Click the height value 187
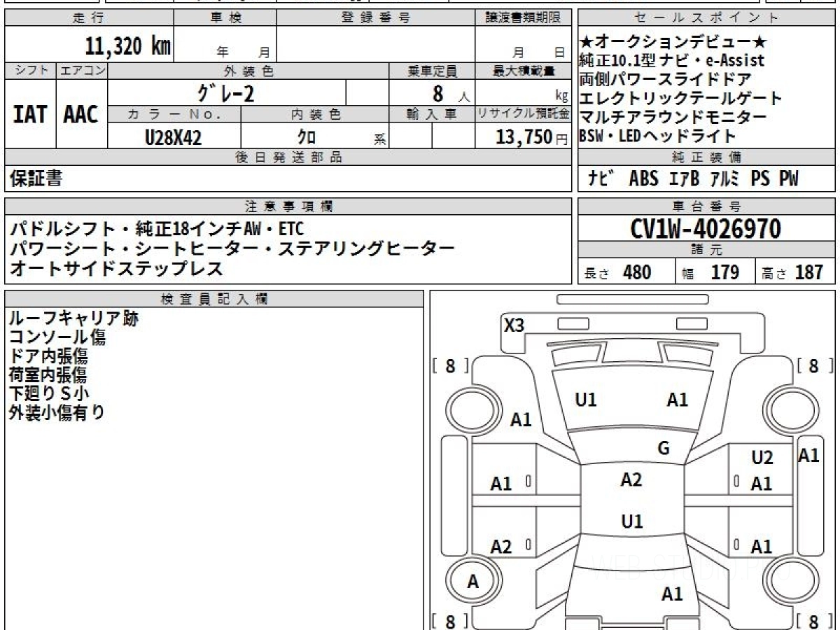Image resolution: width=840 pixels, height=630 pixels. 809,272
